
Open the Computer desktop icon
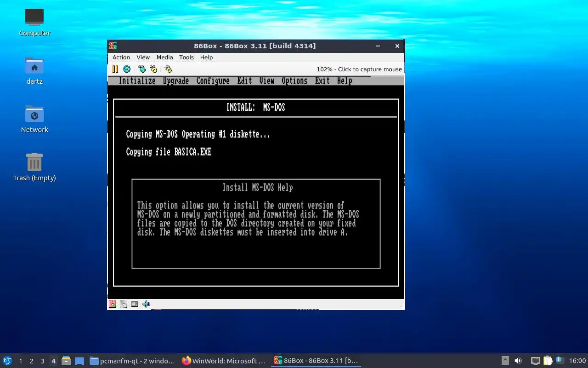[34, 23]
